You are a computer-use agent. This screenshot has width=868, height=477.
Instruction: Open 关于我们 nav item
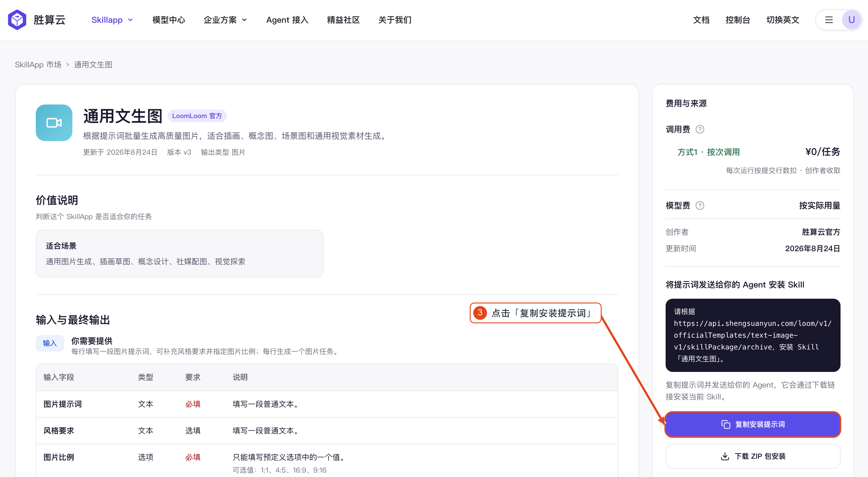pos(395,20)
